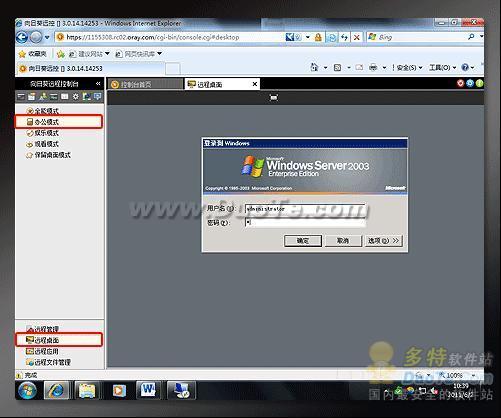Select the 向日葵远控 3.0.14.14253 browser tab
Screen dimensions: 501x418
(x=91, y=69)
